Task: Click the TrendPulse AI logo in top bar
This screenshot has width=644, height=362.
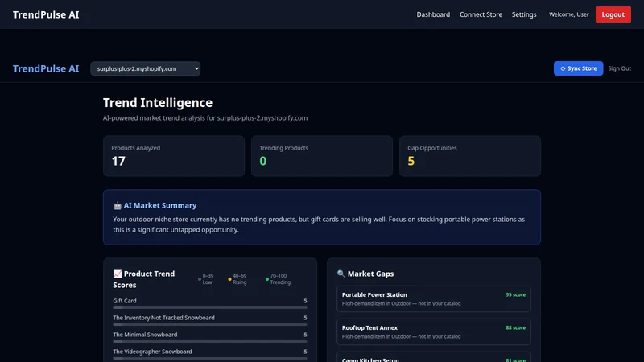Action: pyautogui.click(x=46, y=14)
